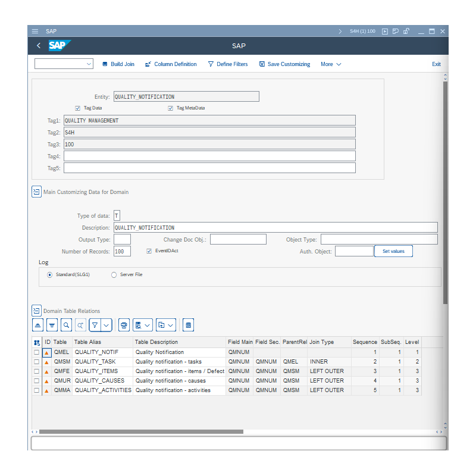The height and width of the screenshot is (476, 476).
Task: Open Define Filters from the toolbar
Action: coord(228,64)
